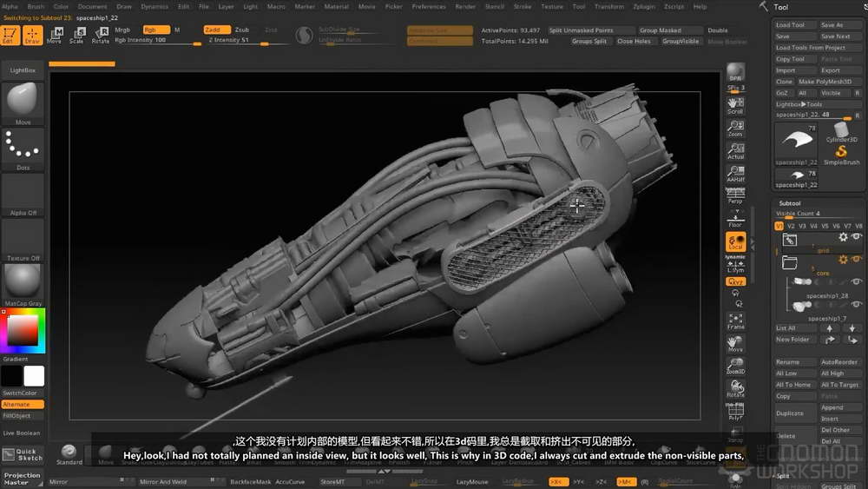Open the Zplugin menu
The width and height of the screenshot is (868, 489).
(644, 7)
